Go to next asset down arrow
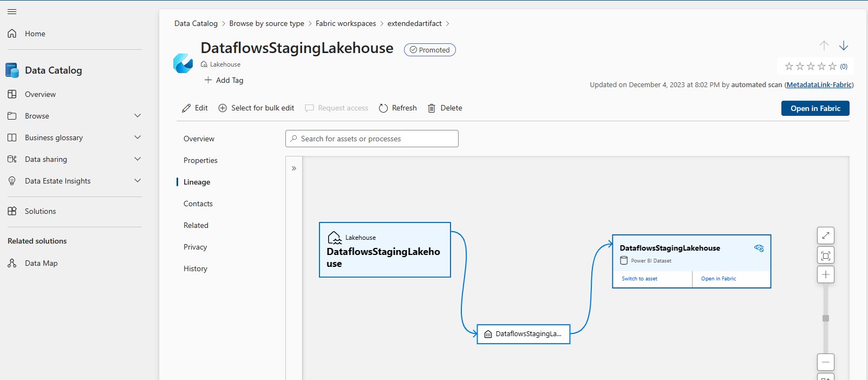Screen dimensions: 868x380 click(x=844, y=45)
